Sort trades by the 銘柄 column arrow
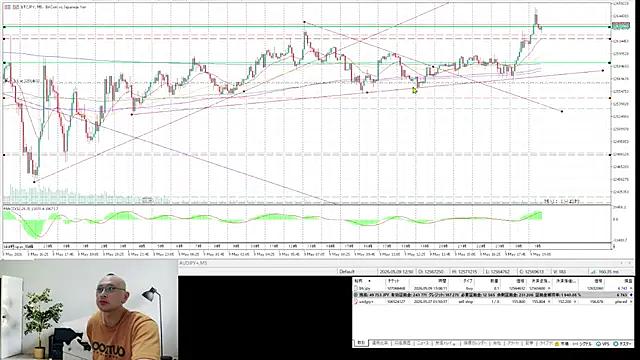640x360 pixels. pos(369,281)
